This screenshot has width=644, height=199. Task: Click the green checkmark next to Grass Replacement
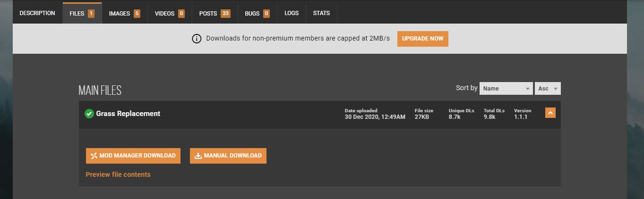[89, 114]
